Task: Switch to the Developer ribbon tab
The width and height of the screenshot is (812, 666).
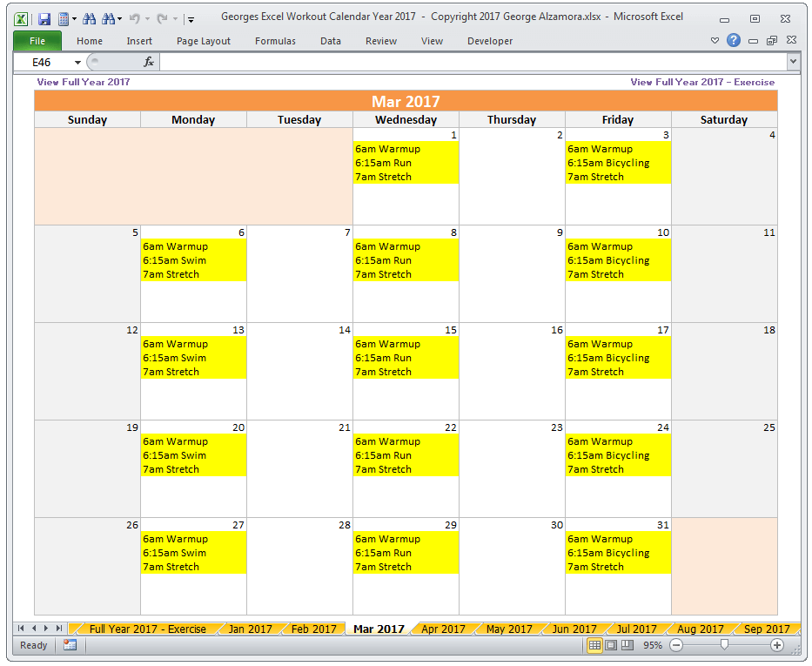Action: click(490, 41)
